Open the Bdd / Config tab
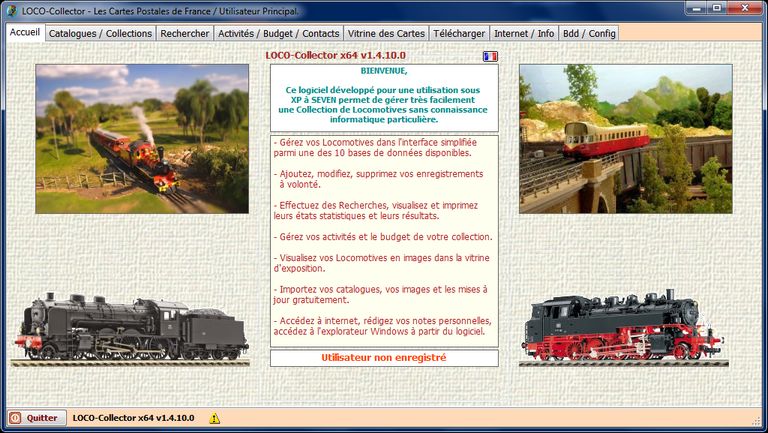 tap(589, 33)
